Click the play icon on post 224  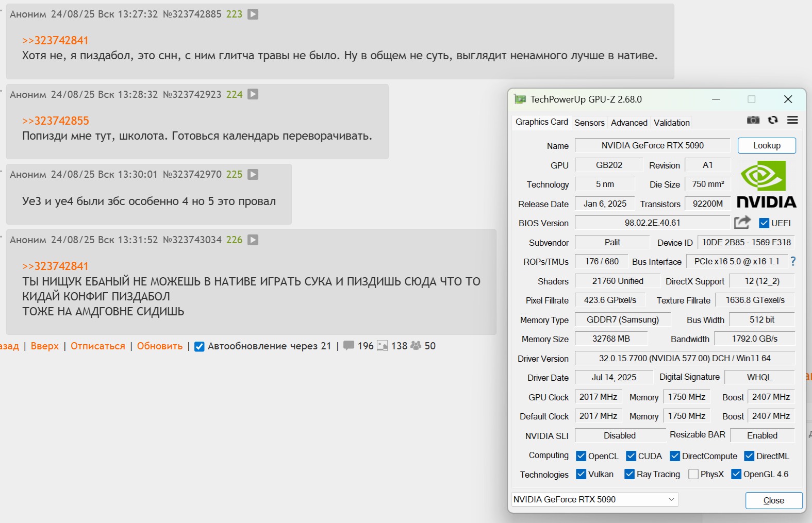[253, 94]
